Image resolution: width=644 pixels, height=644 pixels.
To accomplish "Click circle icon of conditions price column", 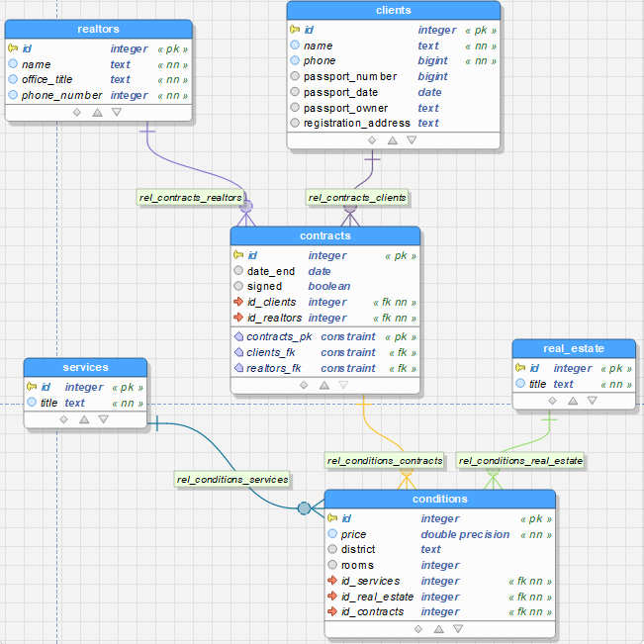I will click(x=332, y=533).
